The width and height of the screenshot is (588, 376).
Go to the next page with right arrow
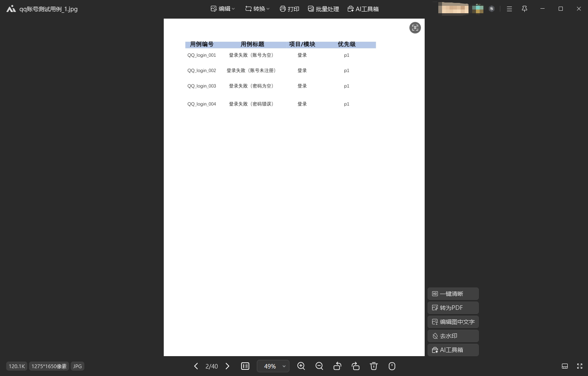click(227, 366)
